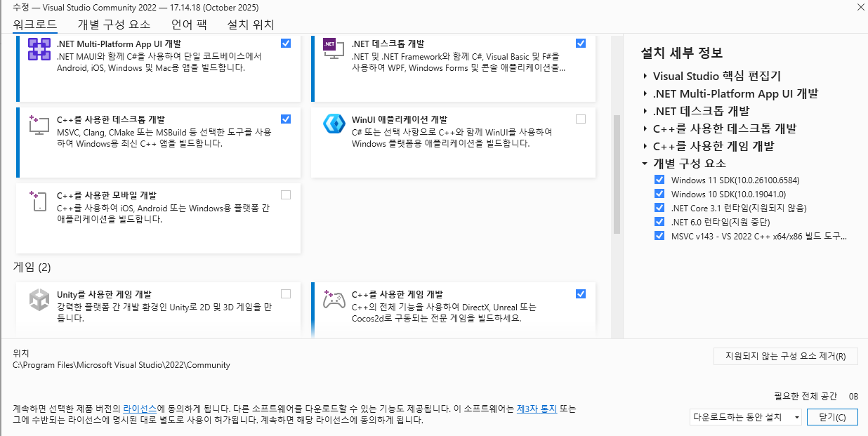
Task: Click the C++ 모바일 개발 phone icon
Action: (x=39, y=200)
